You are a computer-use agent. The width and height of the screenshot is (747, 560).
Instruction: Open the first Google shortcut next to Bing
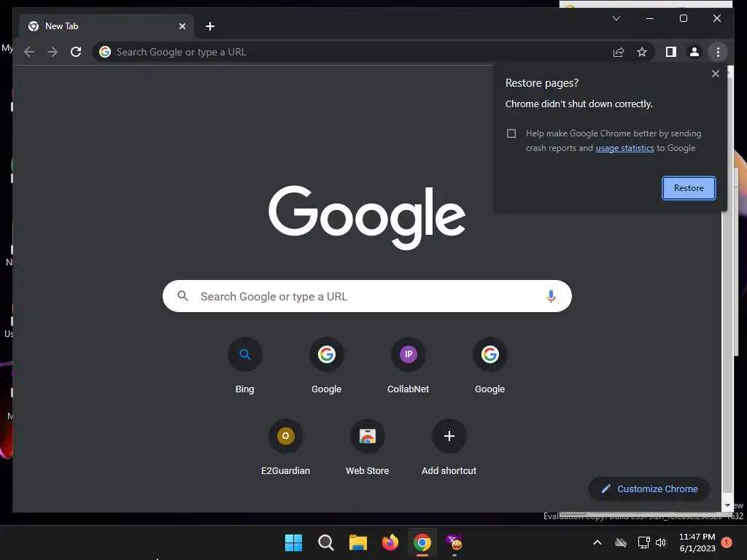pyautogui.click(x=326, y=365)
